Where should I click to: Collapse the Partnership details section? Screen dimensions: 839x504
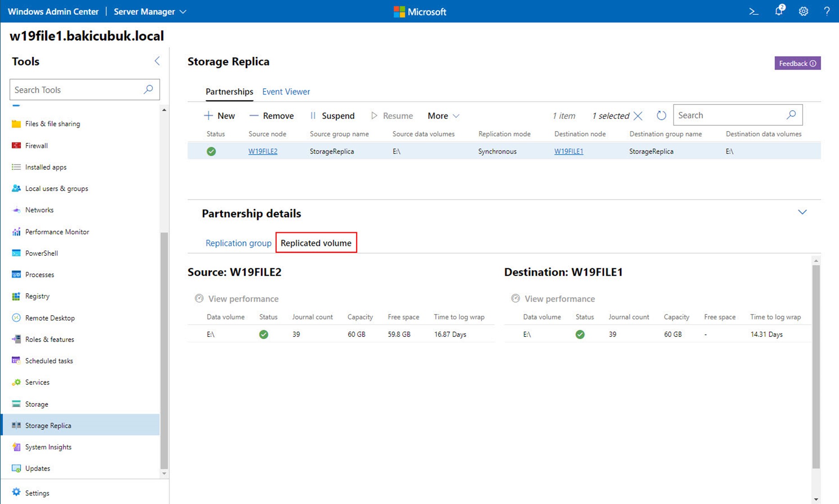coord(802,212)
